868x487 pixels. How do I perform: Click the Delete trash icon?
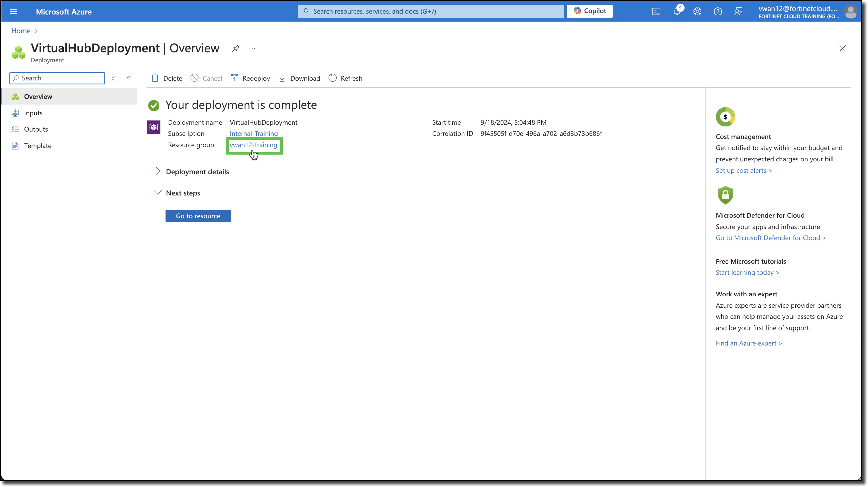point(155,78)
